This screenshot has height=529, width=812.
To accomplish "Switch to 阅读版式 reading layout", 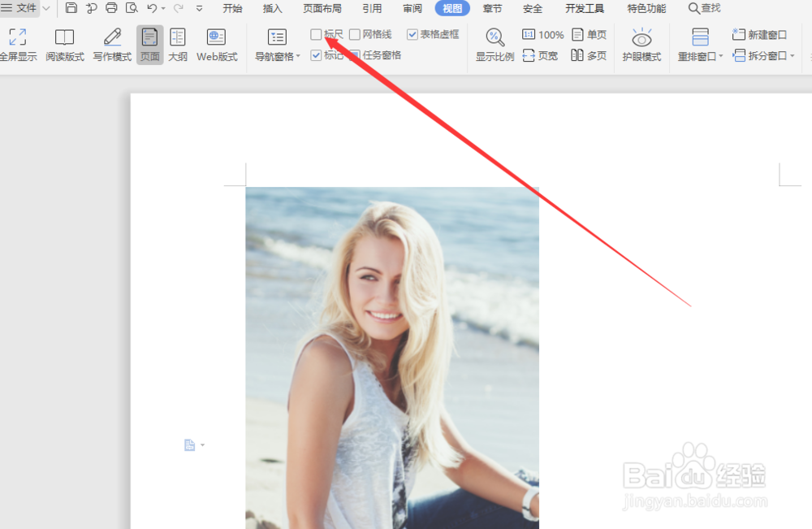I will point(65,45).
